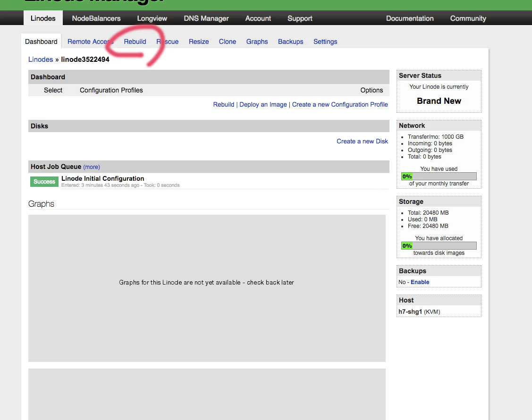Open the Rescue sub-tab

tap(167, 42)
